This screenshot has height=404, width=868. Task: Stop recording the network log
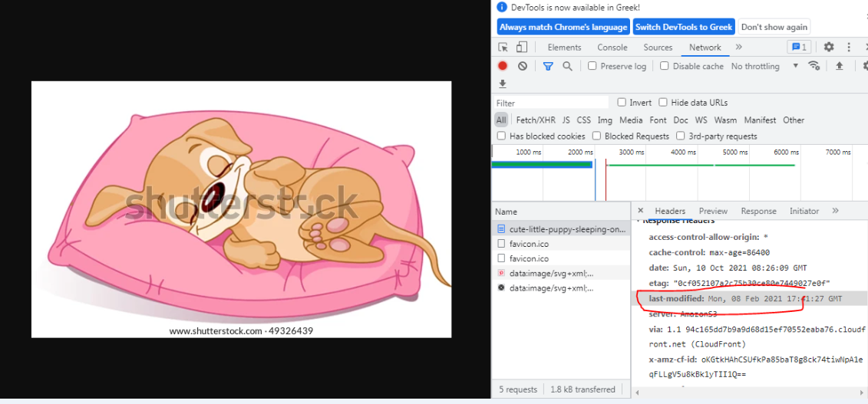point(503,66)
